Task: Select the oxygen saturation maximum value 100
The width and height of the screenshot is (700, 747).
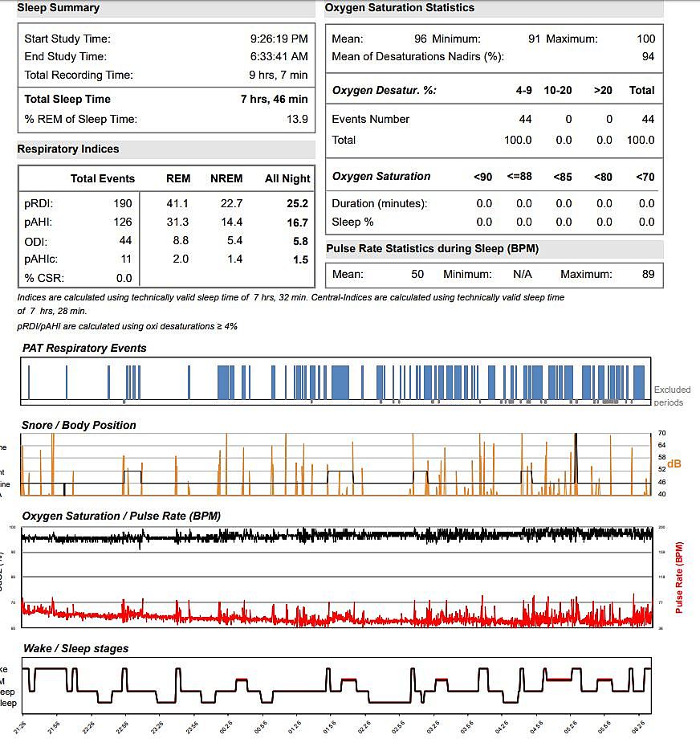Action: point(645,39)
